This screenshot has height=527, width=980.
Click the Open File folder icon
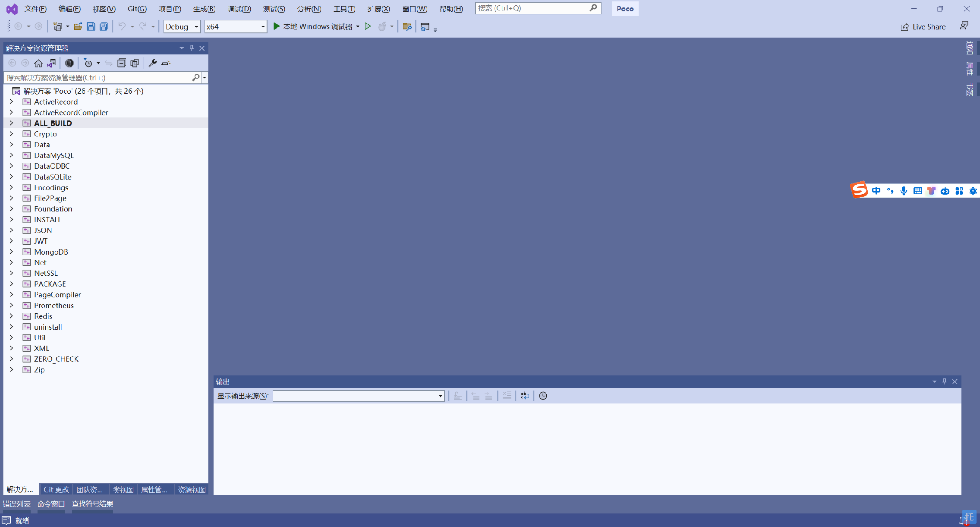pyautogui.click(x=78, y=27)
